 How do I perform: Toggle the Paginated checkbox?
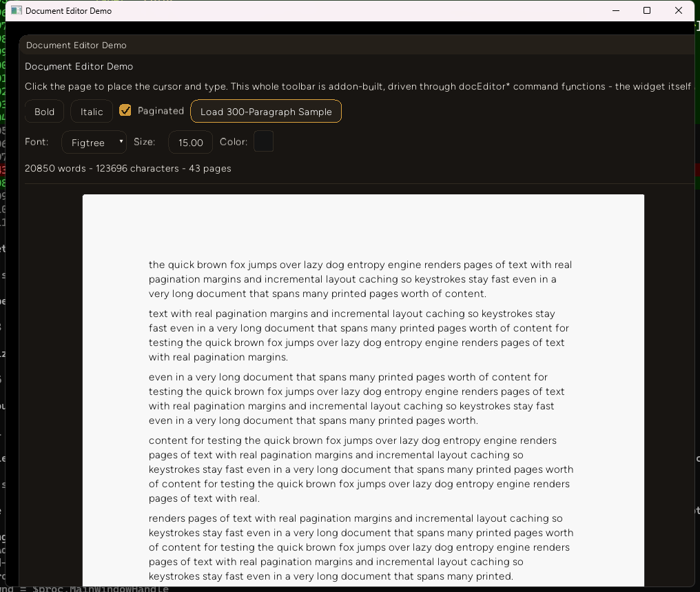pyautogui.click(x=125, y=110)
